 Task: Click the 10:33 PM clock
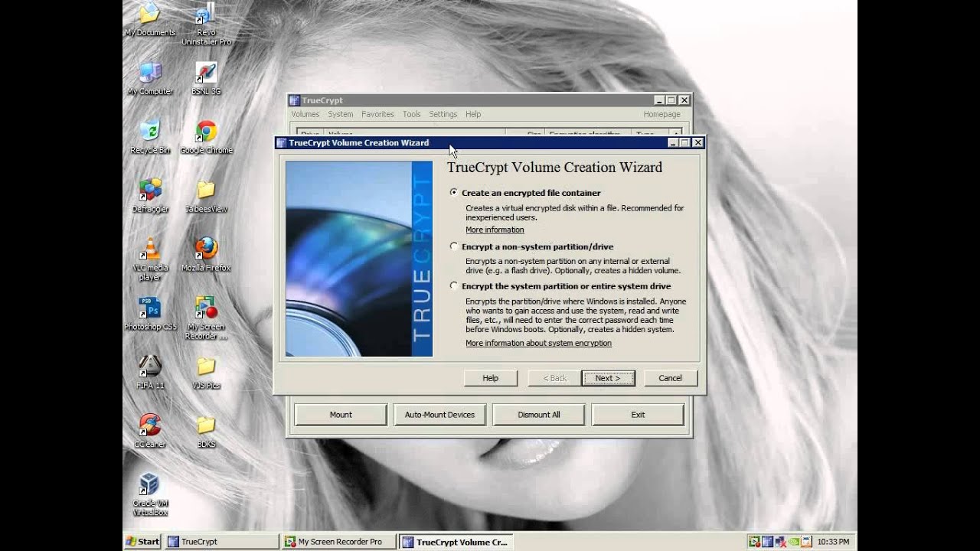[833, 542]
